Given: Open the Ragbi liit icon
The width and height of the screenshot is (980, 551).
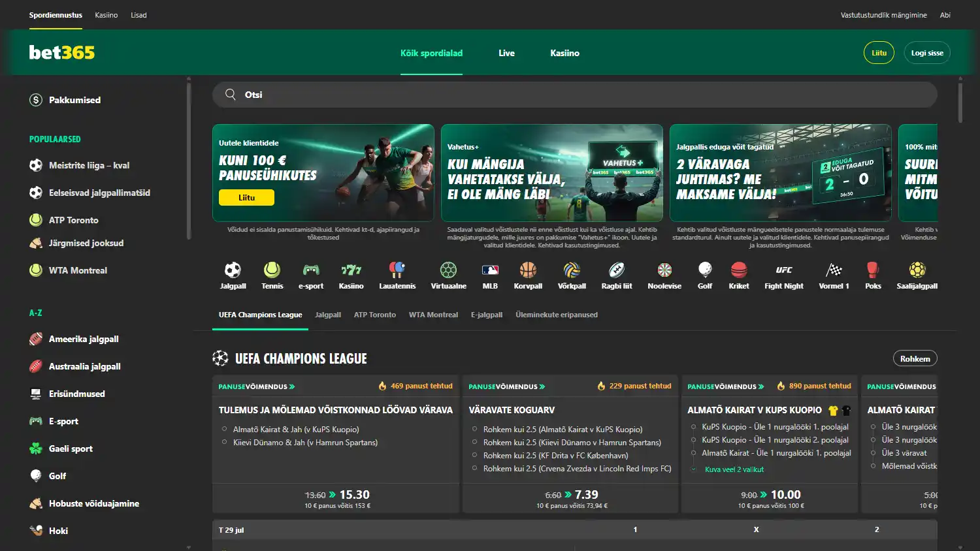Looking at the screenshot, I should click(x=617, y=270).
